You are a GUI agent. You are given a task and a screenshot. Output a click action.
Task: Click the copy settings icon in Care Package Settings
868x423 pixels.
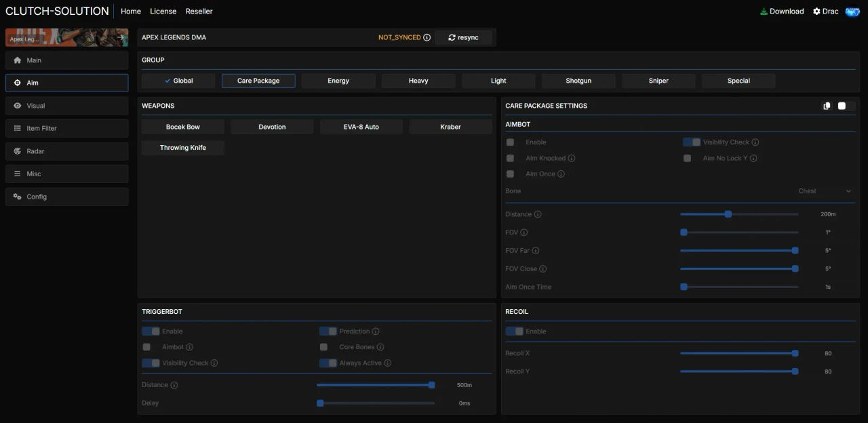(827, 106)
